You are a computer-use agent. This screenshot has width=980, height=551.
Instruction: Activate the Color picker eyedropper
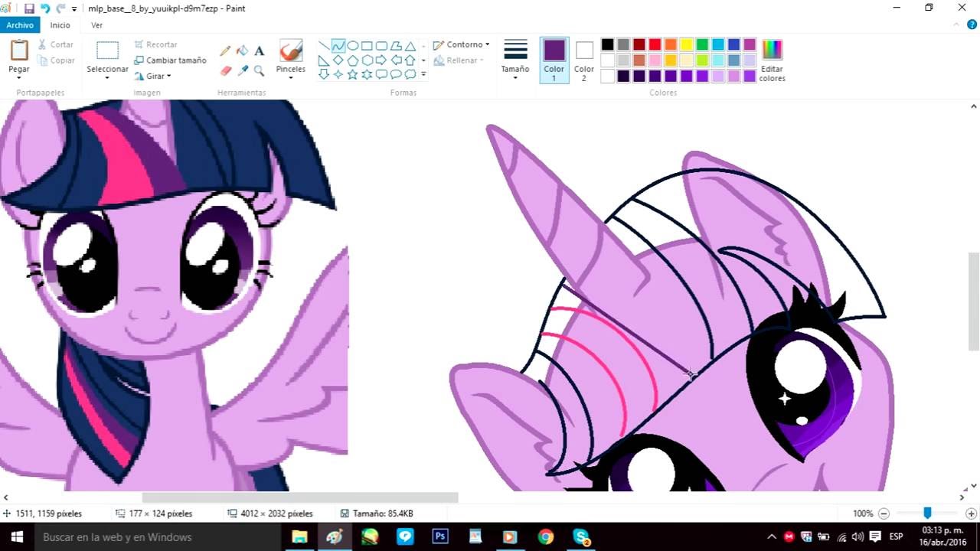pyautogui.click(x=242, y=70)
